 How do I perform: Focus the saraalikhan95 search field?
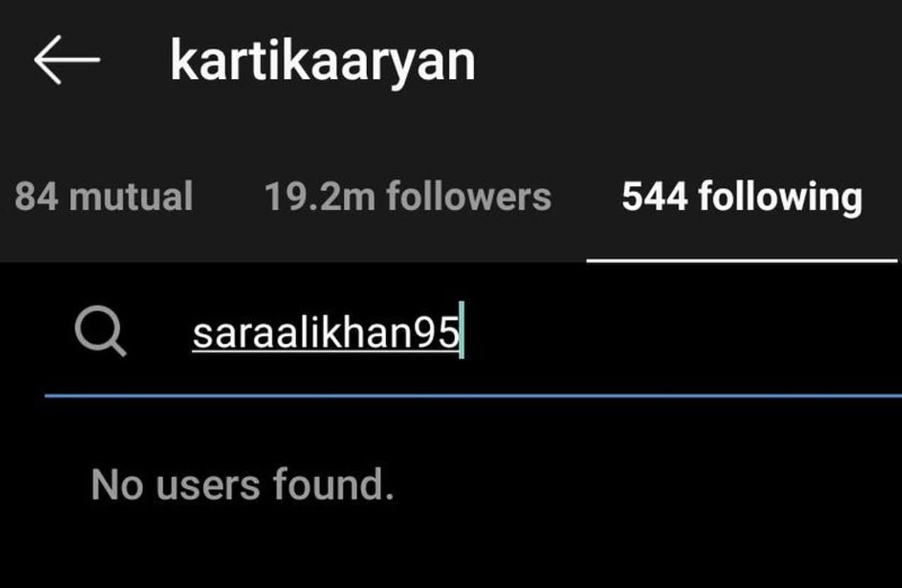pos(473,333)
